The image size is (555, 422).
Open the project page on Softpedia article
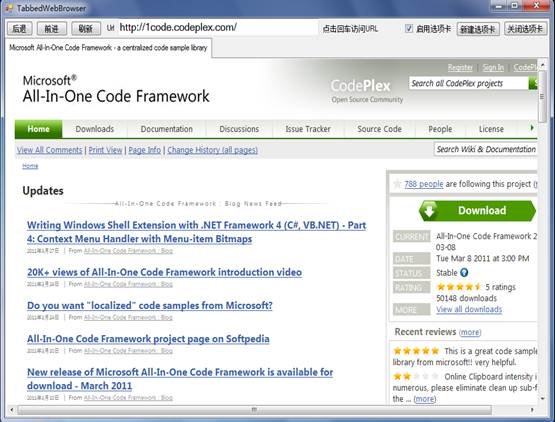coord(148,339)
